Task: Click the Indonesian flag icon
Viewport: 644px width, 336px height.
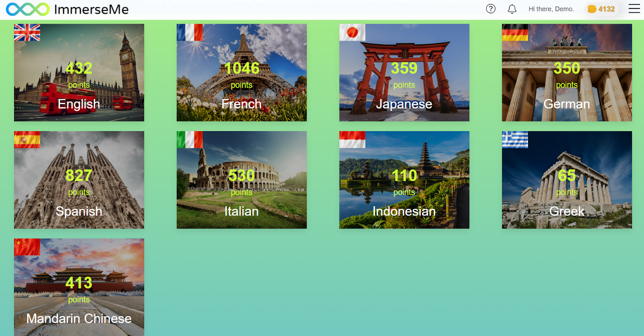Action: click(352, 140)
